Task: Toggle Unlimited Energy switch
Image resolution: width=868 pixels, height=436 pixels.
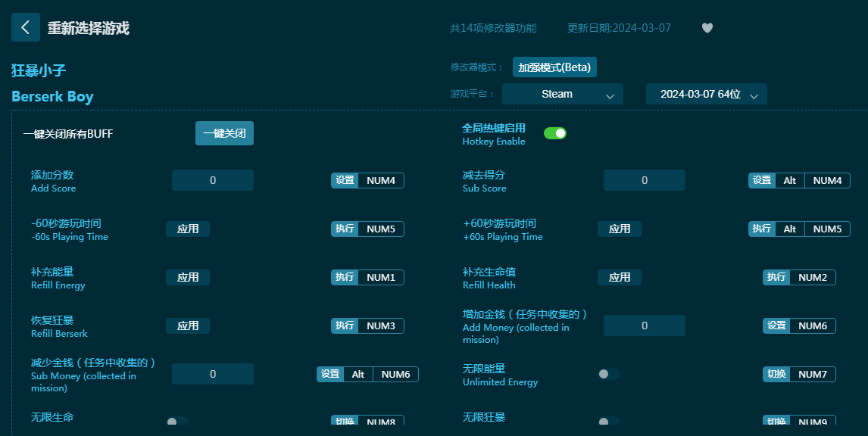Action: pyautogui.click(x=608, y=374)
